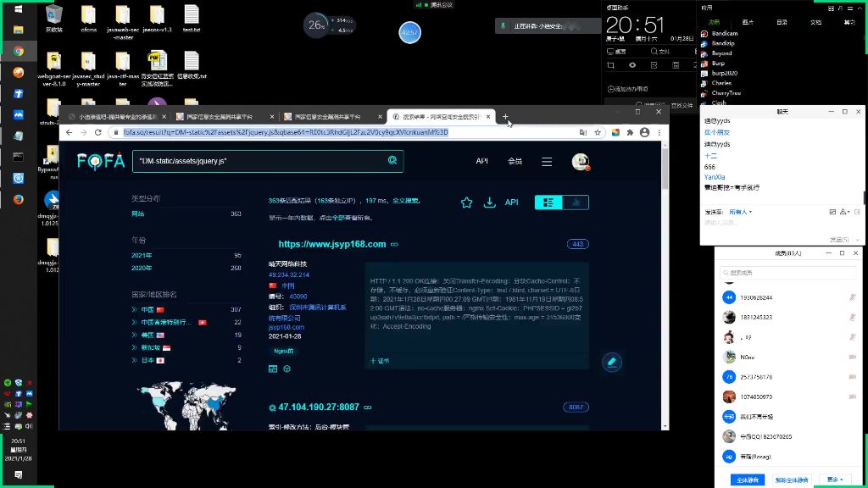Switch to second Chrome tab 国家信息安全漏洞共享平台
This screenshot has width=868, height=488.
(225, 117)
